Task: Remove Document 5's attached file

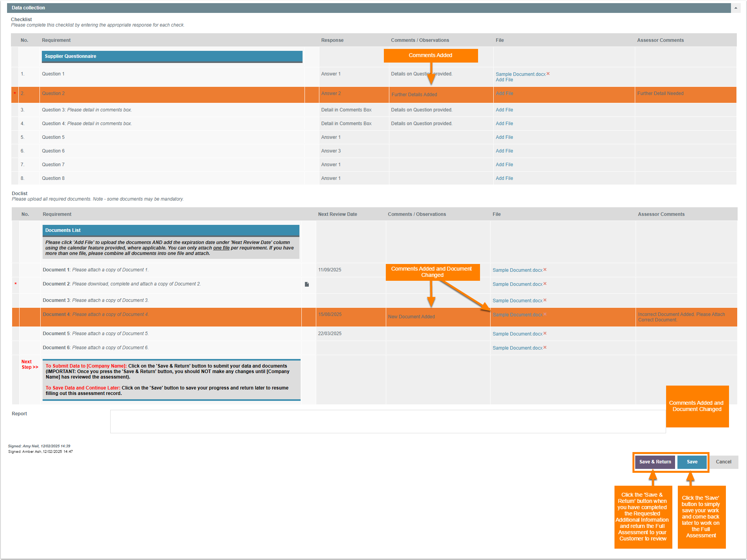Action: (x=545, y=334)
